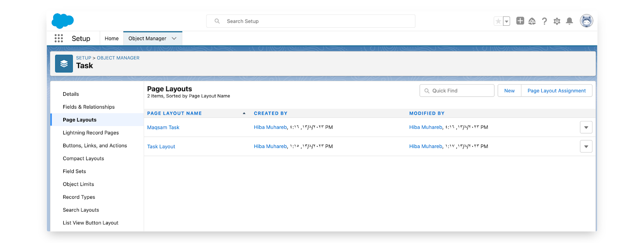Open the global actions plus icon

coord(520,21)
